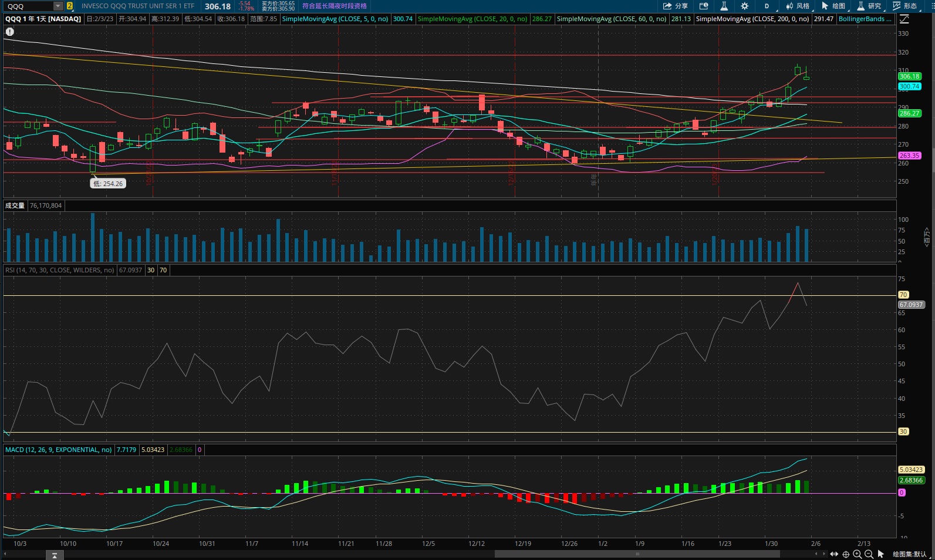Image resolution: width=935 pixels, height=560 pixels.
Task: Click the yellow link color badge 2
Action: 70,6
